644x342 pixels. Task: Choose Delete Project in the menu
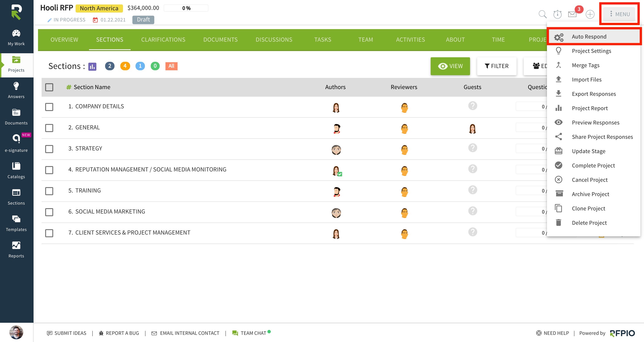pos(593,223)
